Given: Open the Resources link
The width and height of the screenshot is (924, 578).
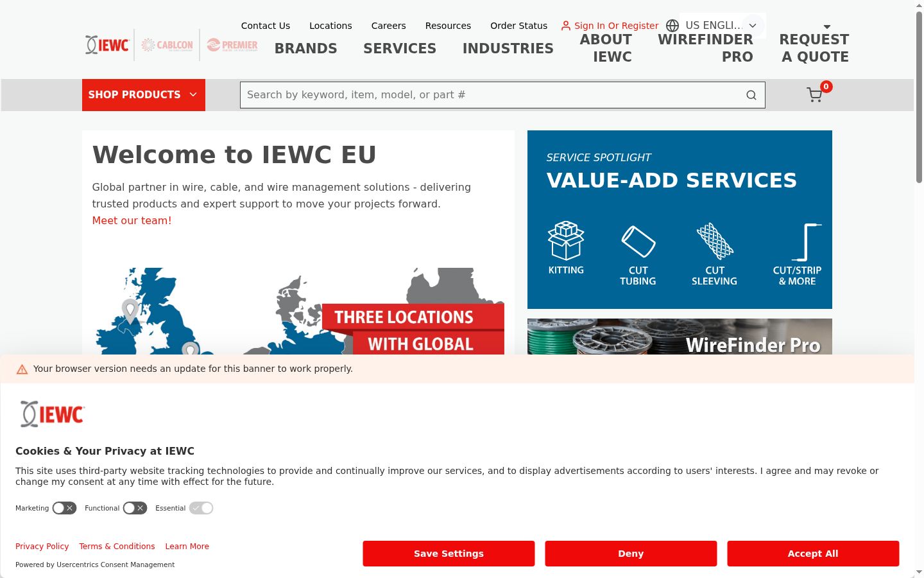Looking at the screenshot, I should [x=448, y=26].
